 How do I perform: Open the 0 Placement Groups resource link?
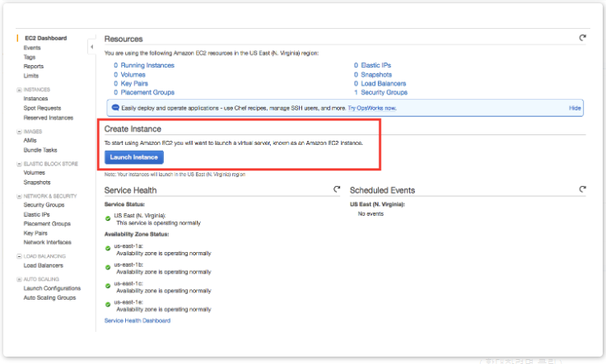tap(144, 92)
